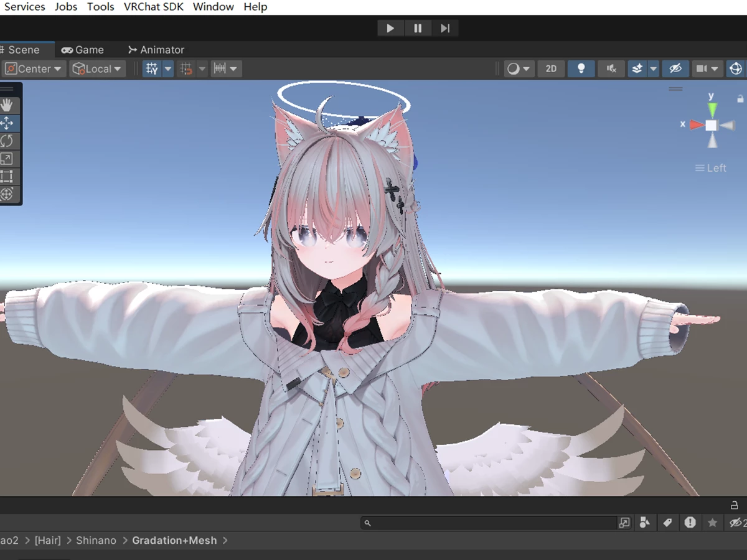Toggle 2D view mode
Screen dimensions: 747x560
[x=551, y=69]
